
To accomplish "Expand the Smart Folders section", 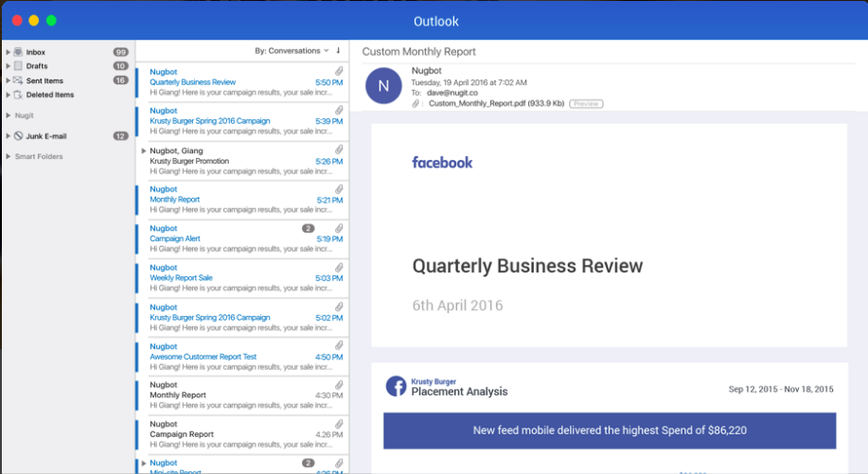I will [x=8, y=156].
